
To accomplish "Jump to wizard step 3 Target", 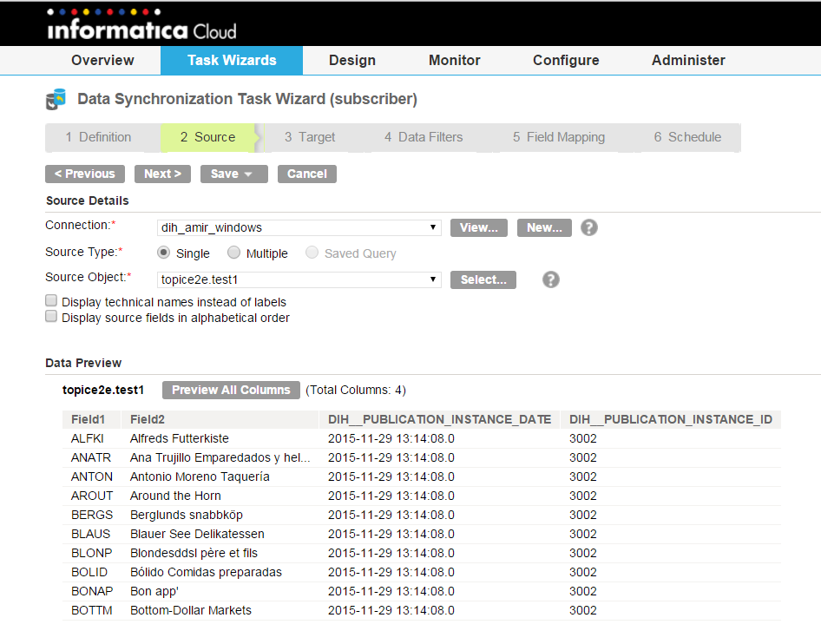I will (x=310, y=137).
